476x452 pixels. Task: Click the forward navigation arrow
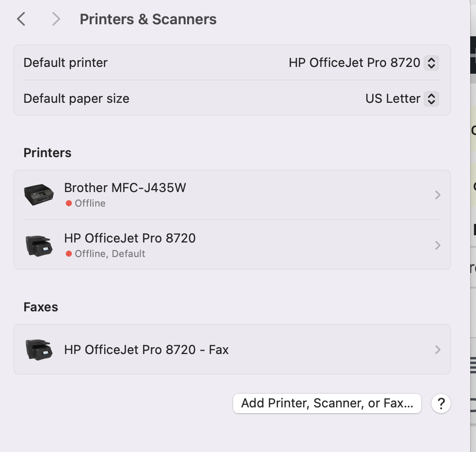point(56,19)
